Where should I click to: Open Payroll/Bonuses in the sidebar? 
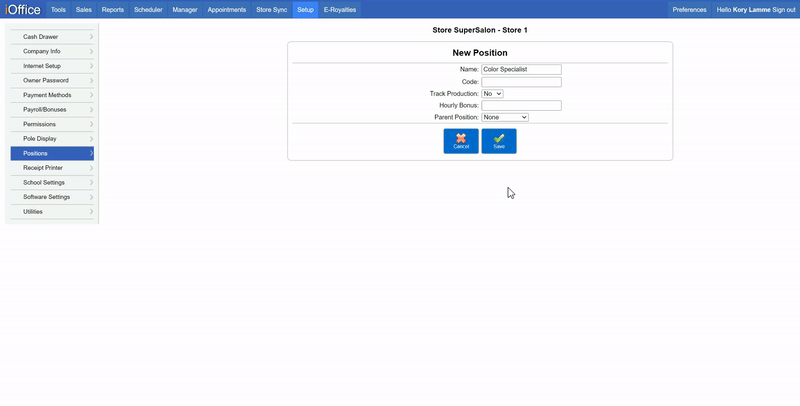pos(52,110)
